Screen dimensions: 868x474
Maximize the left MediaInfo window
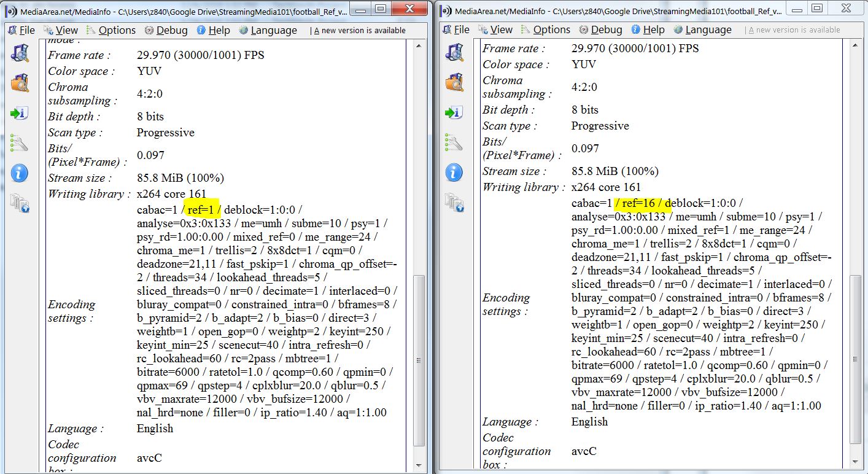[380, 8]
